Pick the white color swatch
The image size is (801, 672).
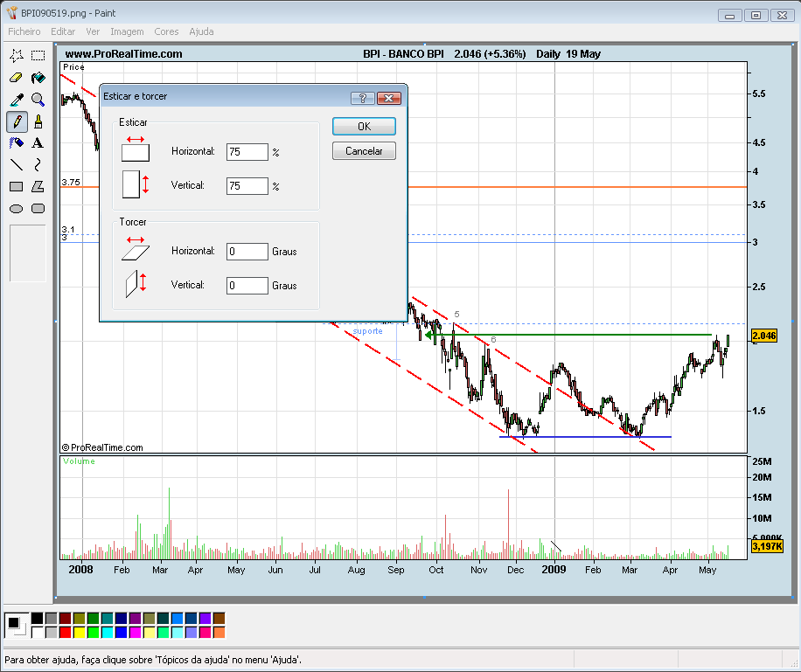[x=38, y=632]
